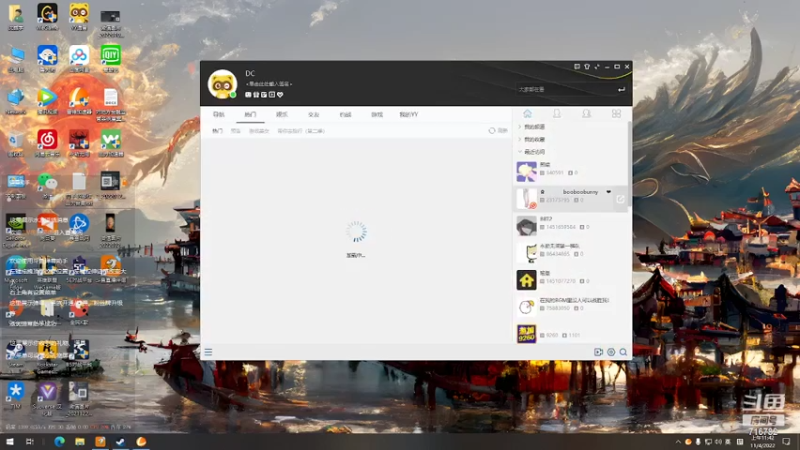The height and width of the screenshot is (450, 800).
Task: Open File Explorer from the taskbar
Action: (80, 441)
